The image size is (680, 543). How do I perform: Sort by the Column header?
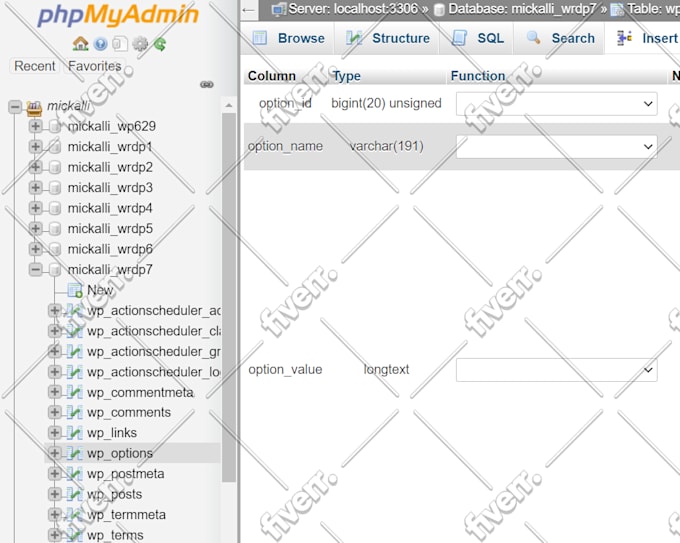pos(271,76)
